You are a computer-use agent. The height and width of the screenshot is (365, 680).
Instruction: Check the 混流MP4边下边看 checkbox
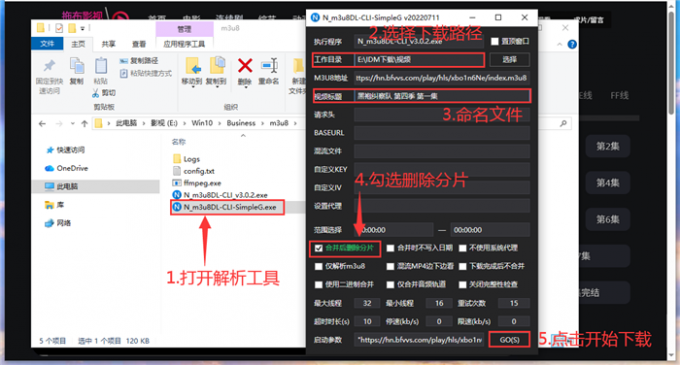click(x=390, y=267)
